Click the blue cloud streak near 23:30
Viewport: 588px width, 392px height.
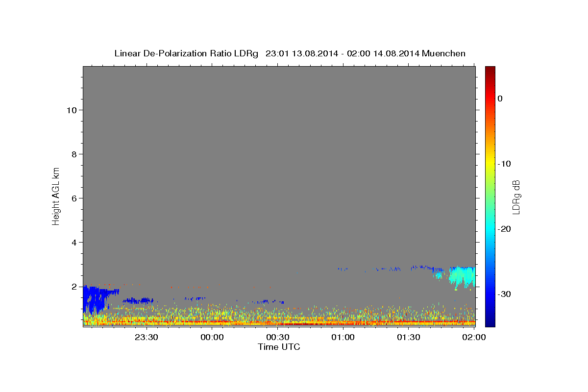(x=139, y=300)
